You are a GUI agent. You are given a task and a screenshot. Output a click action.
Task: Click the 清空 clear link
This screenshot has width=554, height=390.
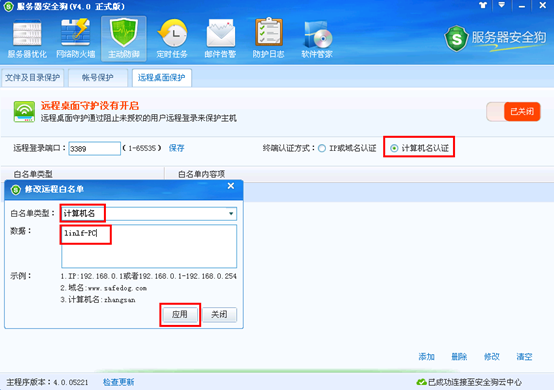click(x=524, y=357)
